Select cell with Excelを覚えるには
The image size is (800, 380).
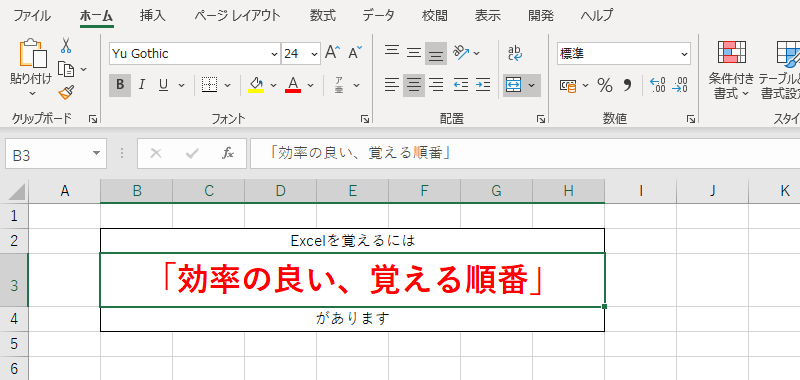tap(353, 240)
